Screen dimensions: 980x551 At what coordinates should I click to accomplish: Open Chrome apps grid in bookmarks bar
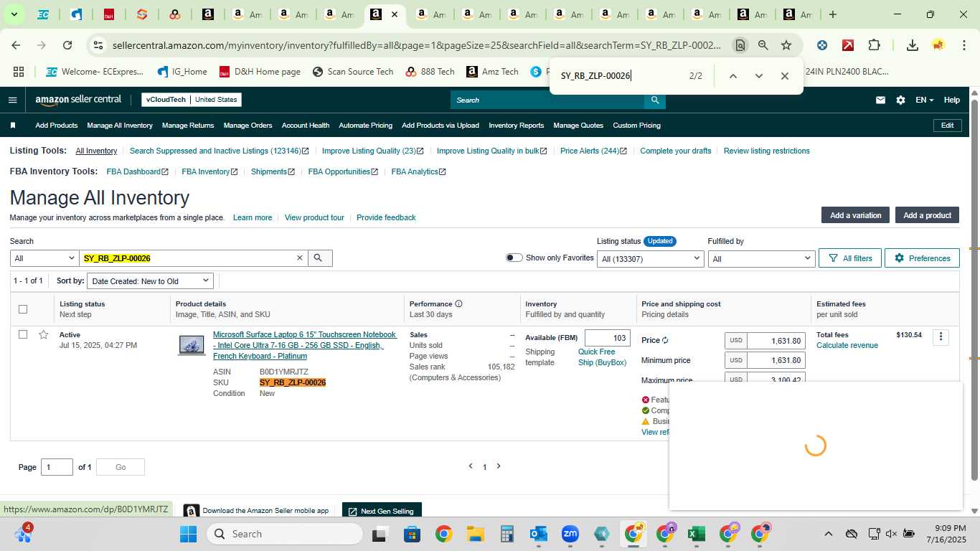(19, 72)
